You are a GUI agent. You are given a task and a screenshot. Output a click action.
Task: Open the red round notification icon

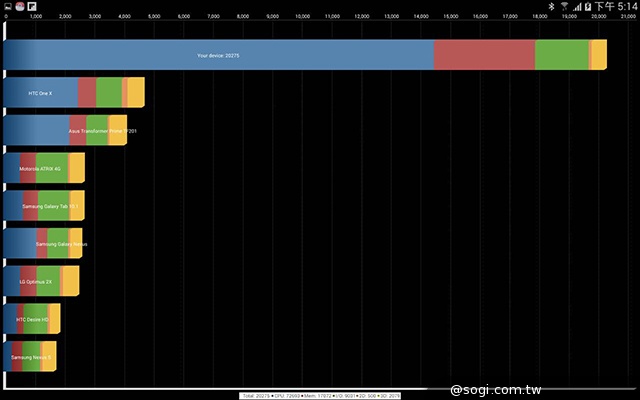click(x=20, y=6)
